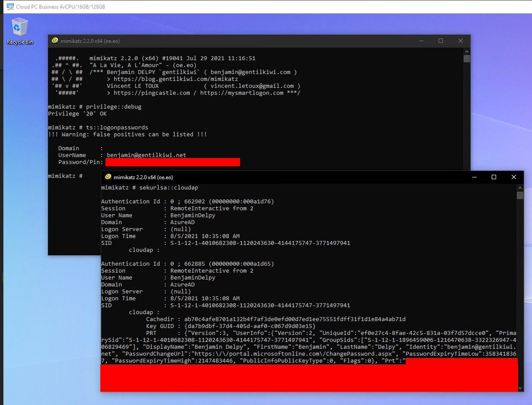532x405 pixels.
Task: Click the 'vincent.letoux@gmail.com' email text
Action: (252, 86)
